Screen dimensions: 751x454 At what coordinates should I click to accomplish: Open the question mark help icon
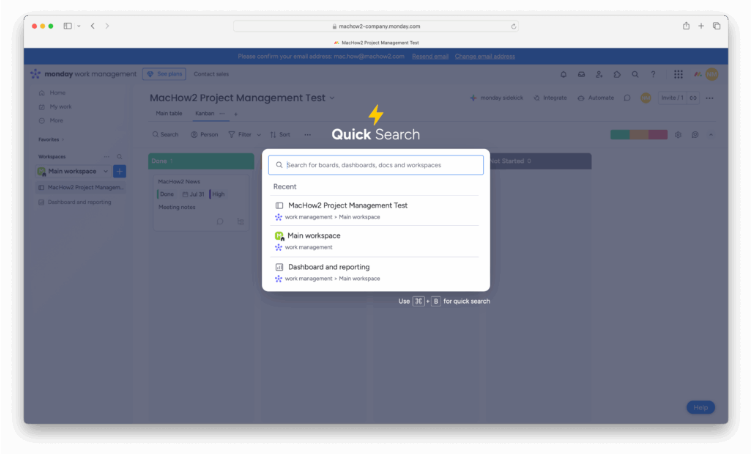tap(653, 74)
